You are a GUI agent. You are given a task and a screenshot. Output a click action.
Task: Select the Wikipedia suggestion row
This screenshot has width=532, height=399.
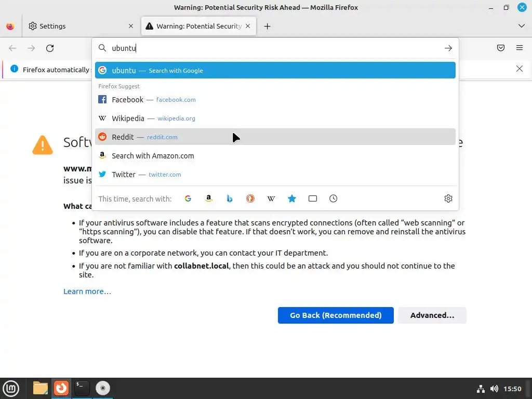click(275, 118)
